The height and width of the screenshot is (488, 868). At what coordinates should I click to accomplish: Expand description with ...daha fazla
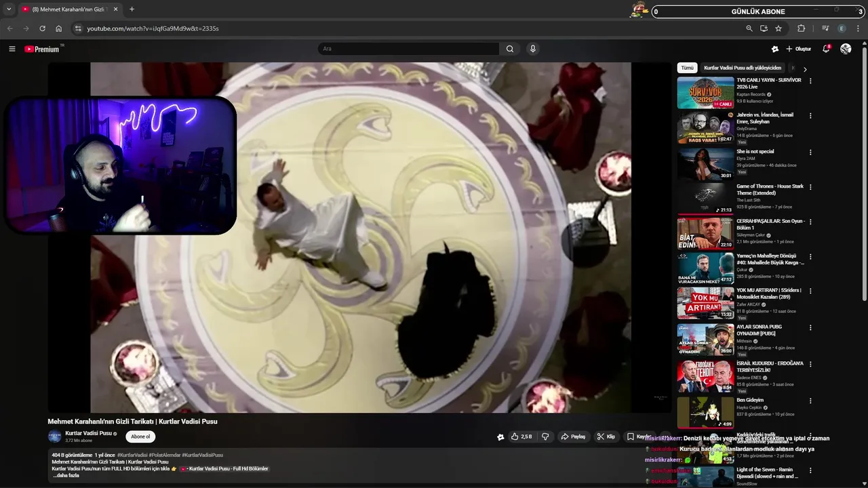(66, 475)
